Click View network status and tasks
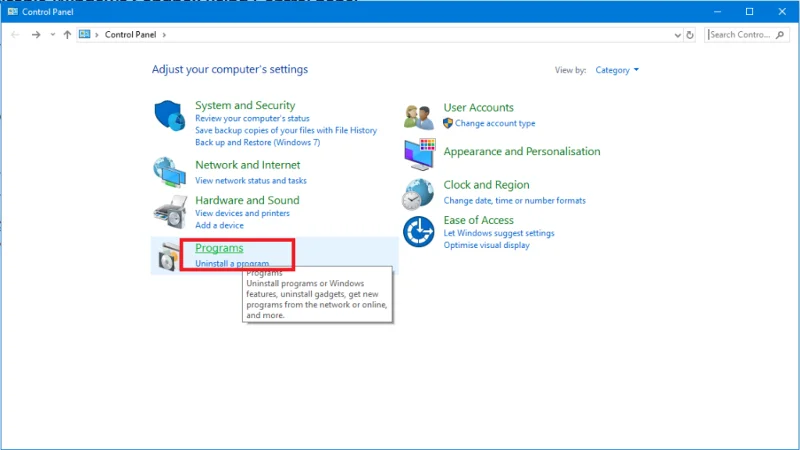 coord(251,181)
